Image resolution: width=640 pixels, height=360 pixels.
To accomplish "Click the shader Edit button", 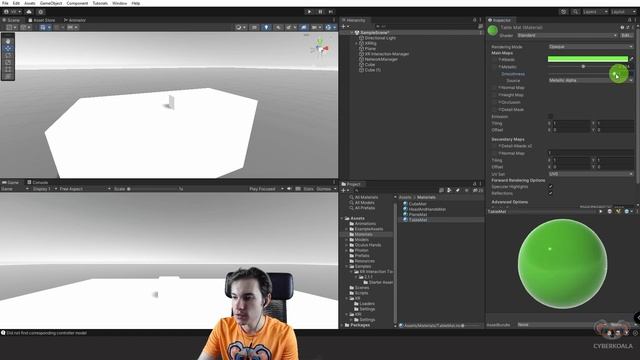I will [x=626, y=36].
